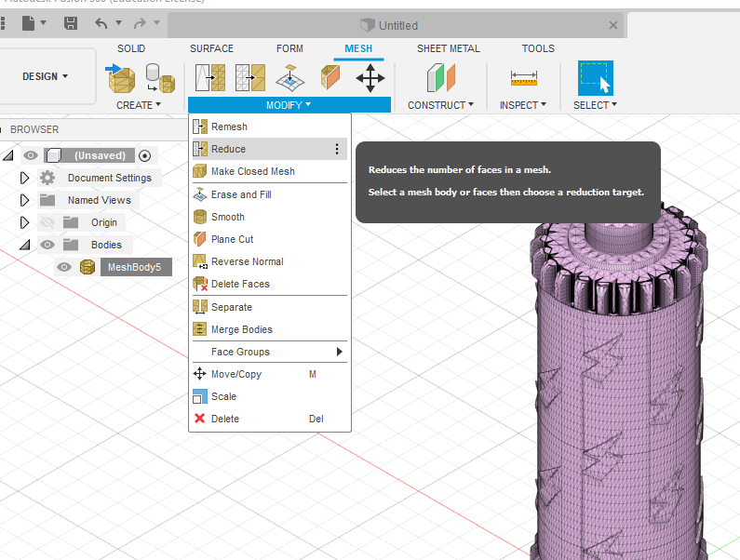The height and width of the screenshot is (560, 740).
Task: Click the Undo arrow
Action: point(101,23)
